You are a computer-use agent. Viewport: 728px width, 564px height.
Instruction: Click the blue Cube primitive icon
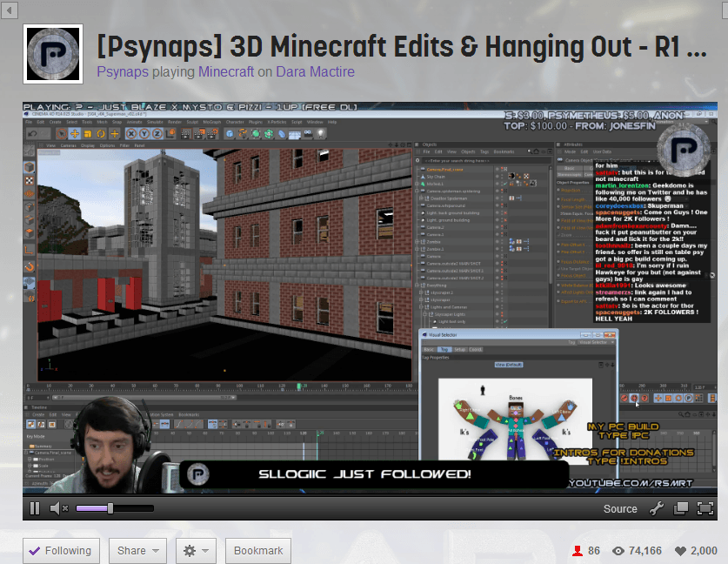230,134
